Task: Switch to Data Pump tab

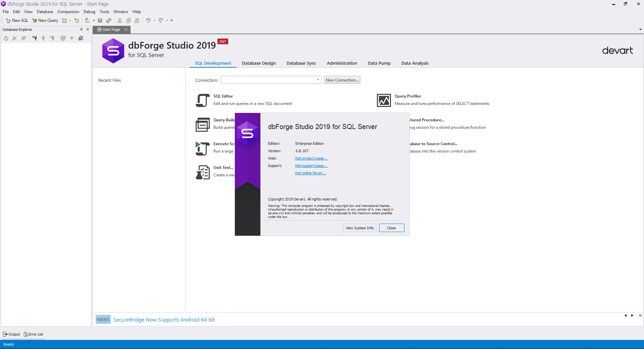Action: click(x=379, y=63)
